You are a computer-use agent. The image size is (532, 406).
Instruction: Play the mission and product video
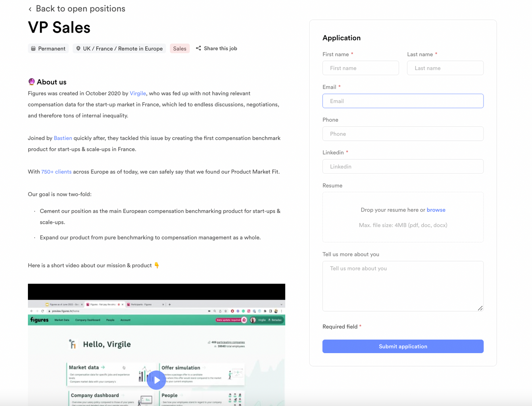click(x=156, y=380)
